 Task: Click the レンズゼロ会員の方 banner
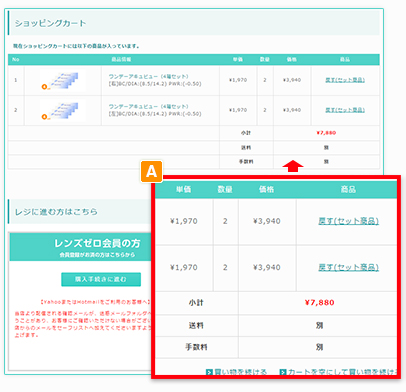click(80, 247)
